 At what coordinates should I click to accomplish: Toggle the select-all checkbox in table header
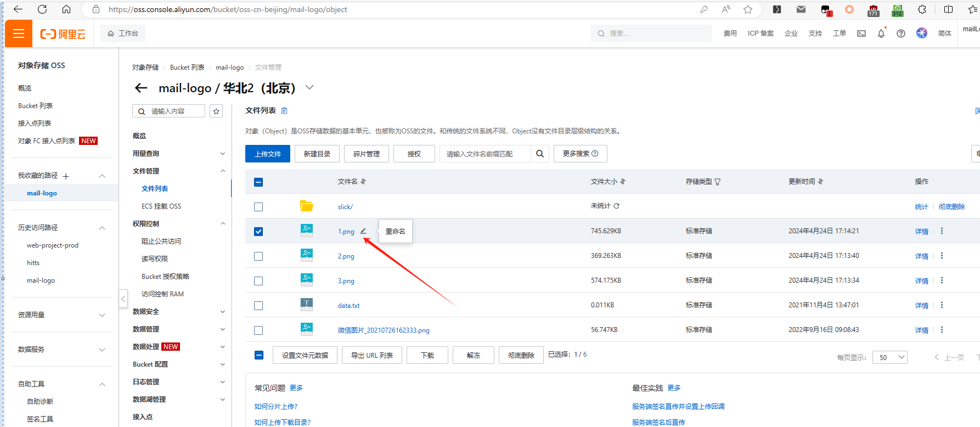258,182
